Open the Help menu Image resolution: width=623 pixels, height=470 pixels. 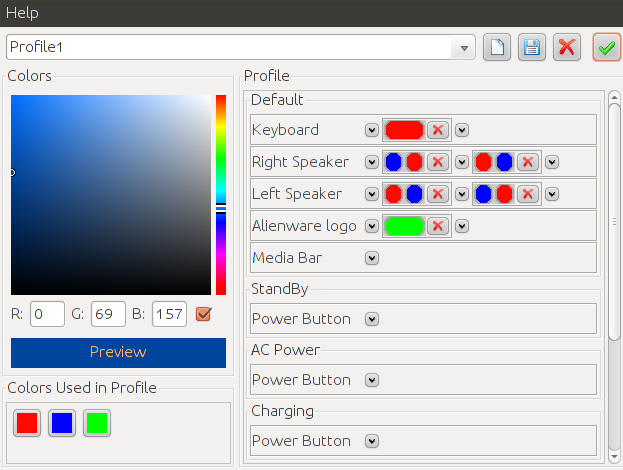pos(22,13)
